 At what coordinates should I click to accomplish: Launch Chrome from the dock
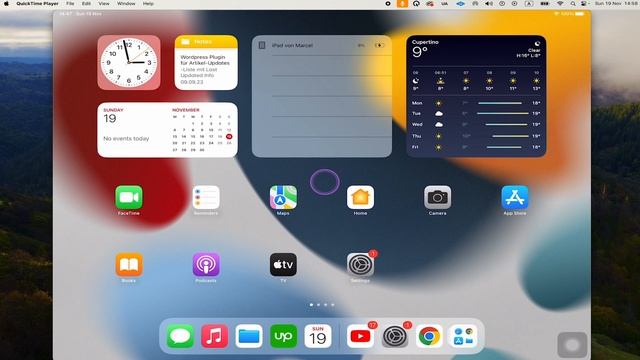tap(429, 336)
